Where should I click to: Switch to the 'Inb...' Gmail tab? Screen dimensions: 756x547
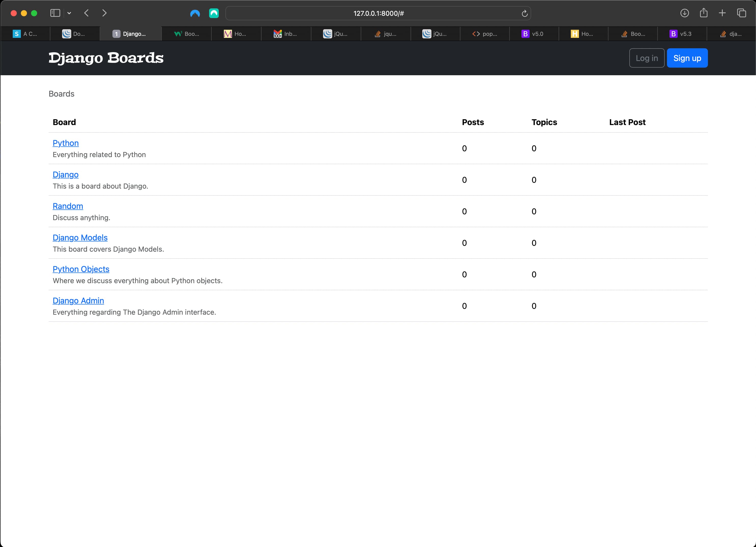click(286, 34)
